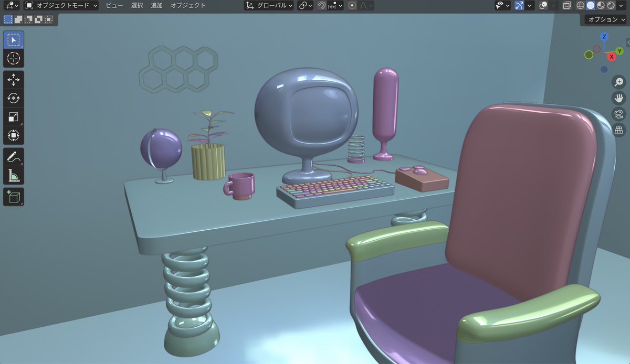Expand the sidebar with arrow tab
Image resolution: width=630 pixels, height=364 pixels.
(628, 42)
